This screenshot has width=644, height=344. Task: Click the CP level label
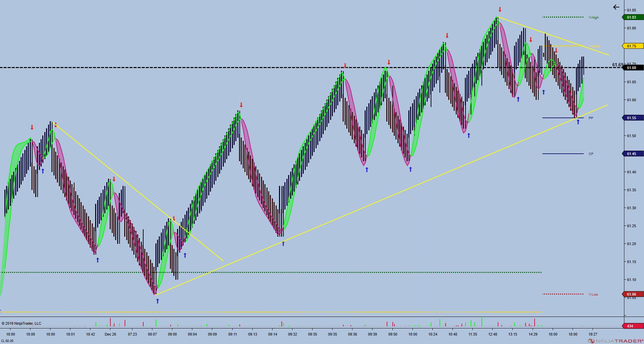(591, 154)
